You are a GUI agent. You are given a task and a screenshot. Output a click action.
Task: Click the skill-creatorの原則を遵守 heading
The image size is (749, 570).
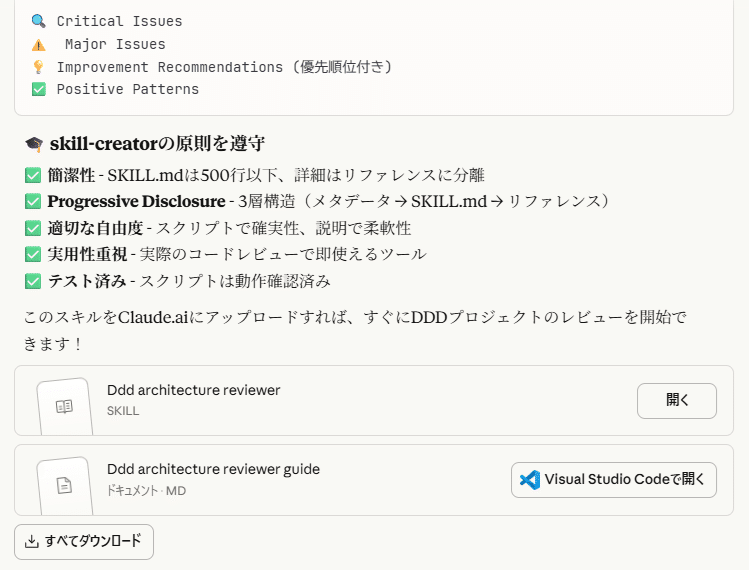pos(157,144)
